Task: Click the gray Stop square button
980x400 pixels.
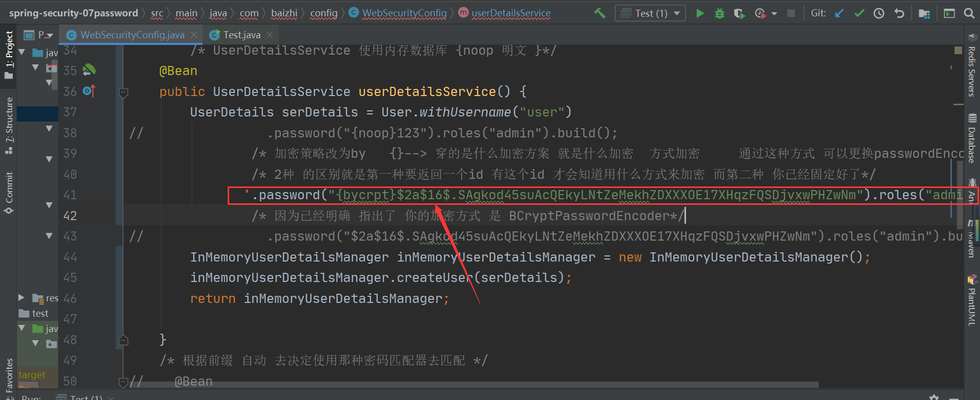Action: (x=791, y=13)
